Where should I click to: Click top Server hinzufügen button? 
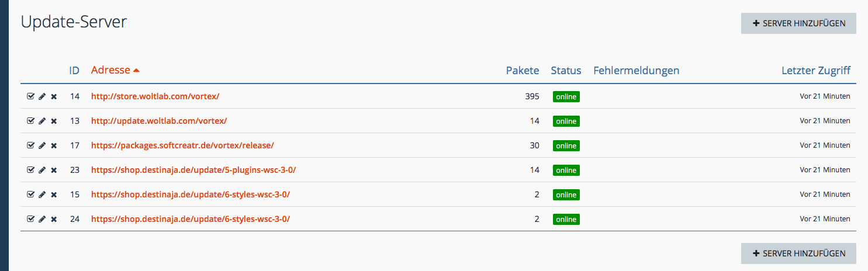(x=798, y=23)
